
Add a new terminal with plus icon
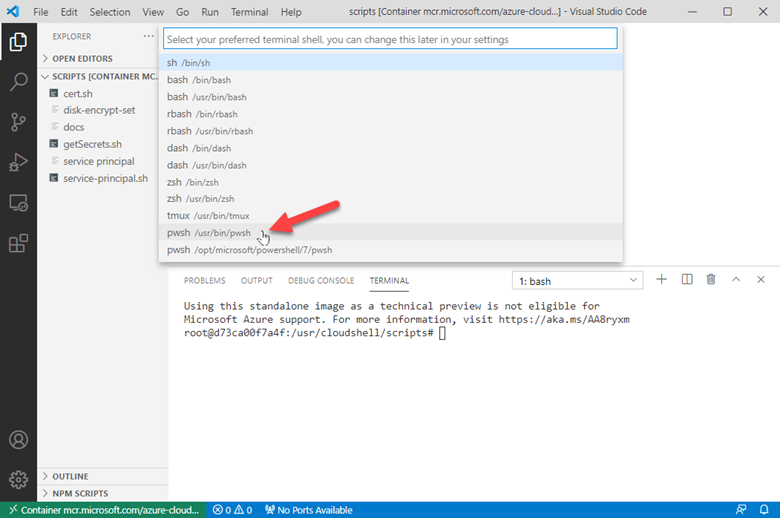coord(661,280)
